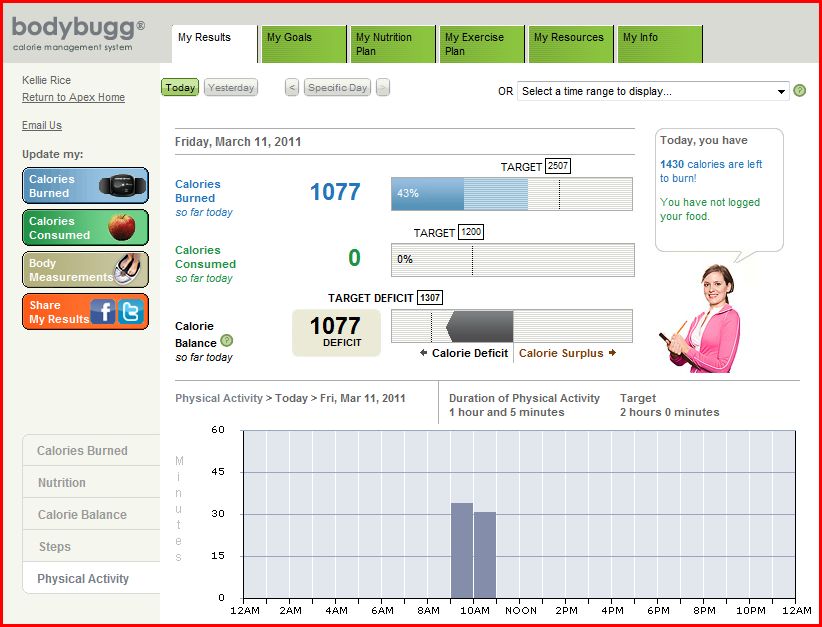Click the Target Deficit value 1307
Image resolution: width=822 pixels, height=627 pixels.
click(430, 298)
